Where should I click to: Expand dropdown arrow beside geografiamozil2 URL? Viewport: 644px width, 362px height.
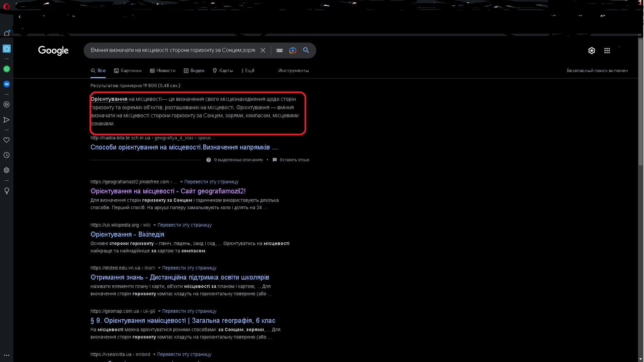pyautogui.click(x=181, y=182)
